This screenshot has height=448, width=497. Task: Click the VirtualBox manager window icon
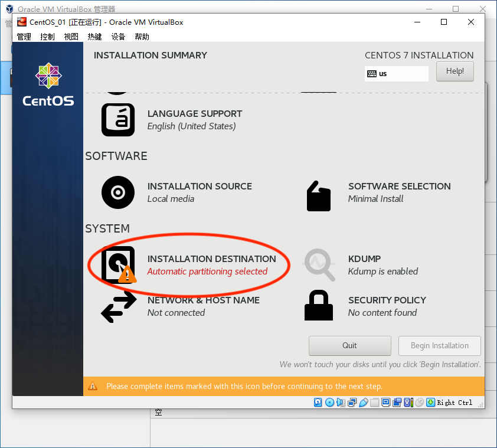coord(9,9)
